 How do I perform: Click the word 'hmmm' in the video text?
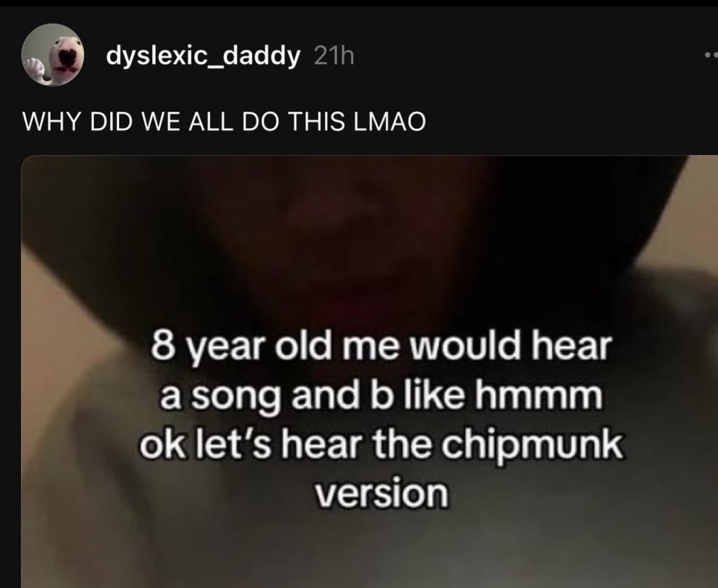click(538, 396)
